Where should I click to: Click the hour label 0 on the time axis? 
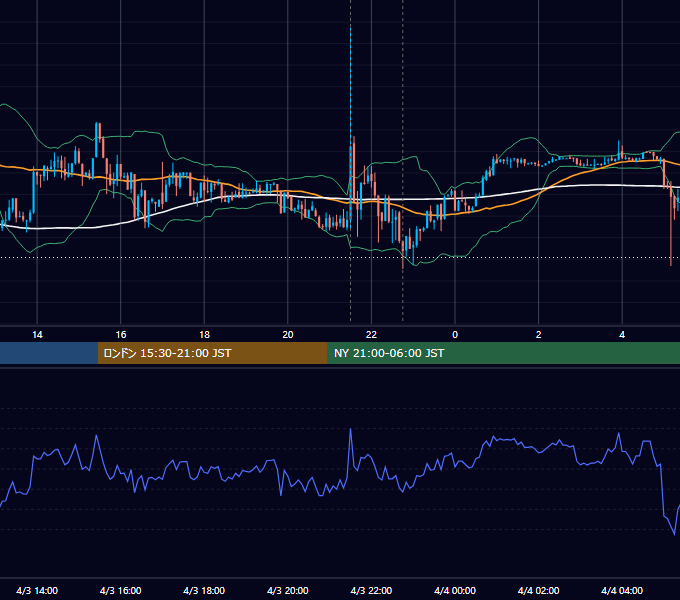[x=455, y=335]
